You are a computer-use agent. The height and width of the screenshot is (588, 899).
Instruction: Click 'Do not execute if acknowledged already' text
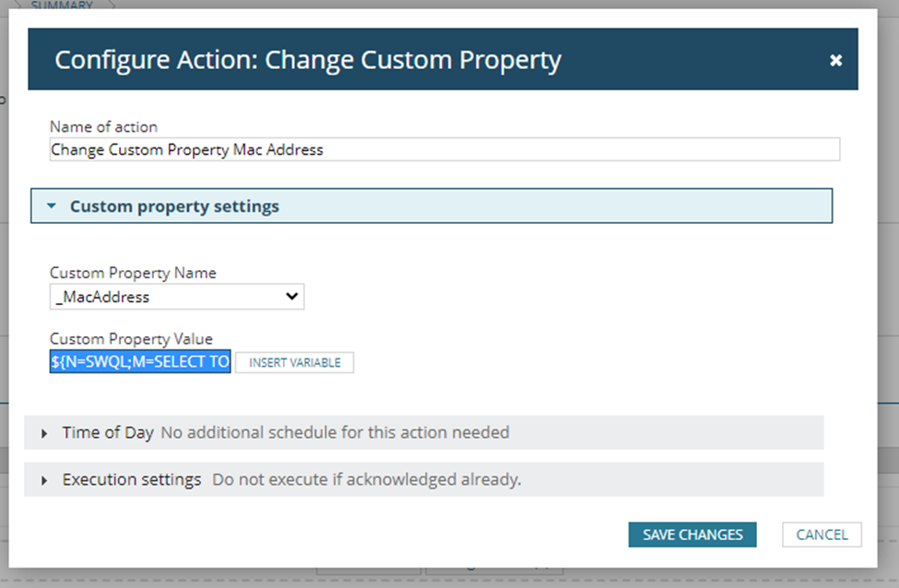pos(366,480)
